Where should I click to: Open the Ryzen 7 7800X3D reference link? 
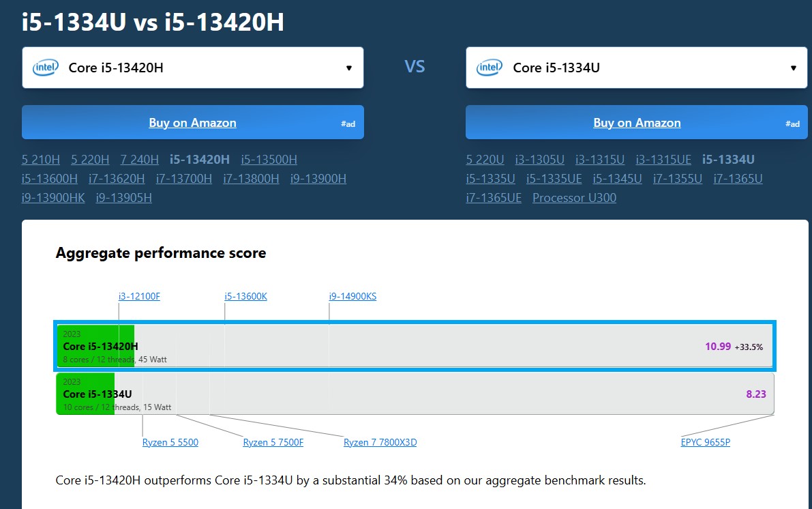point(380,442)
